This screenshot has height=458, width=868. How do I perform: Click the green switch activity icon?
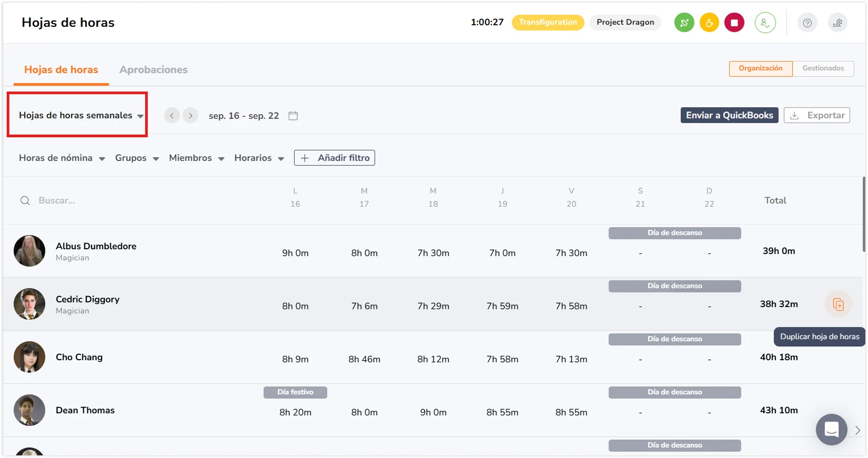684,23
